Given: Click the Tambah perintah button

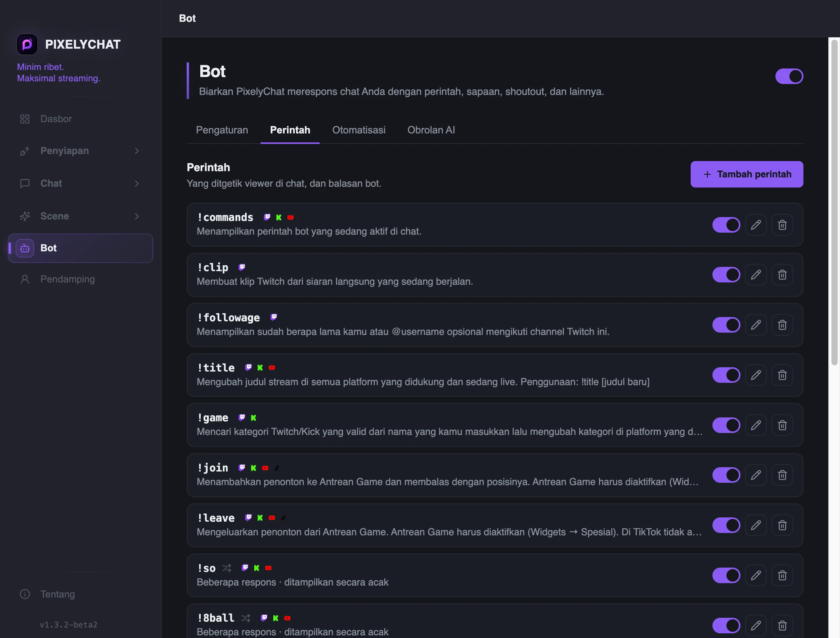Looking at the screenshot, I should click(747, 174).
